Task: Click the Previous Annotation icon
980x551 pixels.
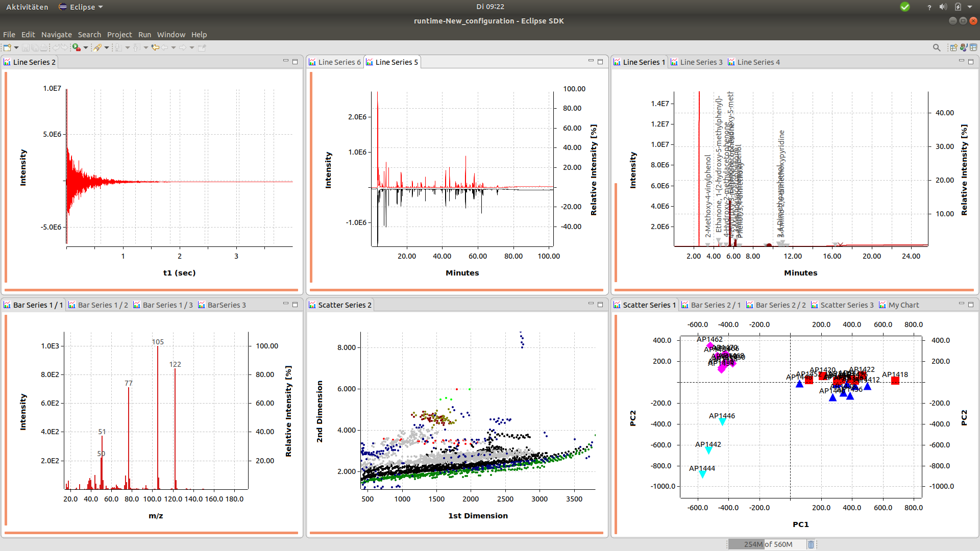Action: 137,47
